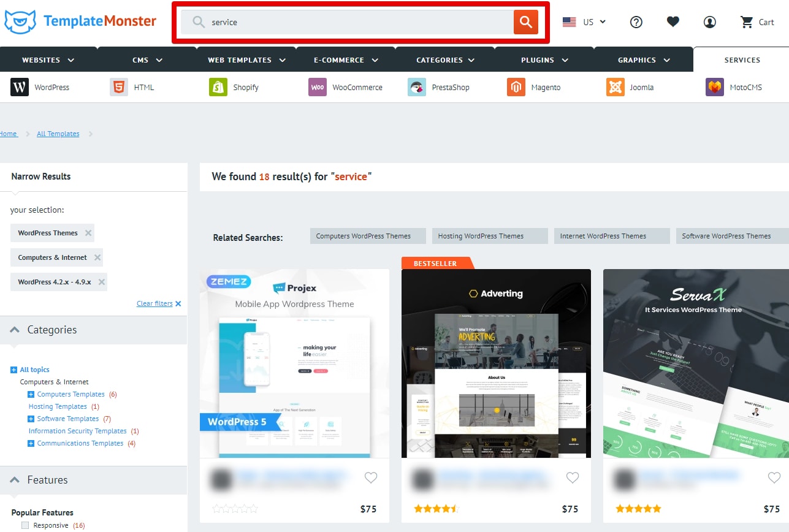Click the orange search submit button

525,22
